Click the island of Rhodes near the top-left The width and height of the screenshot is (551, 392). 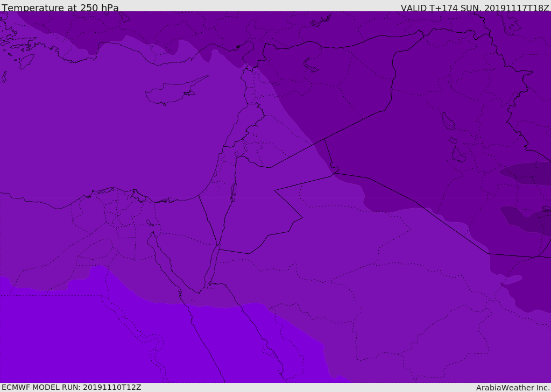(27, 61)
